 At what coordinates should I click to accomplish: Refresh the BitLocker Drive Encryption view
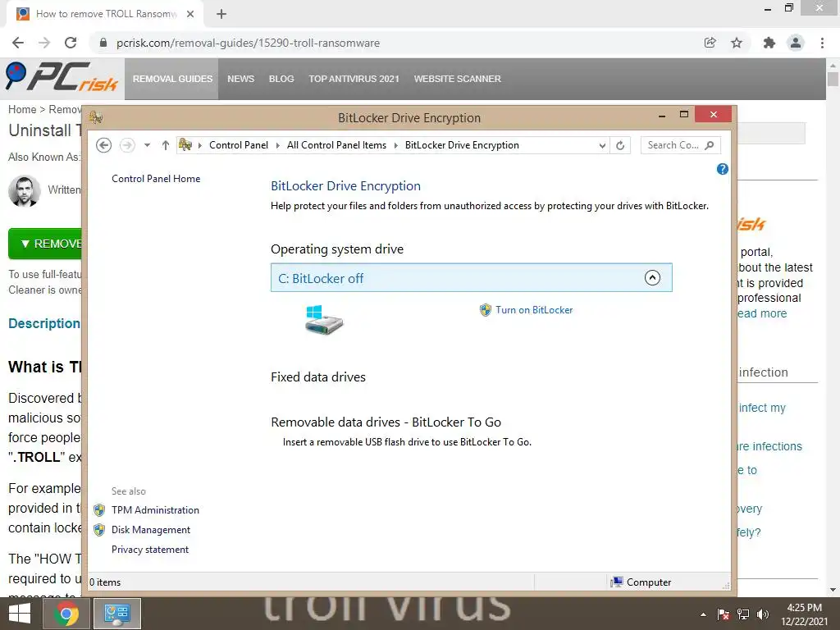tap(620, 145)
